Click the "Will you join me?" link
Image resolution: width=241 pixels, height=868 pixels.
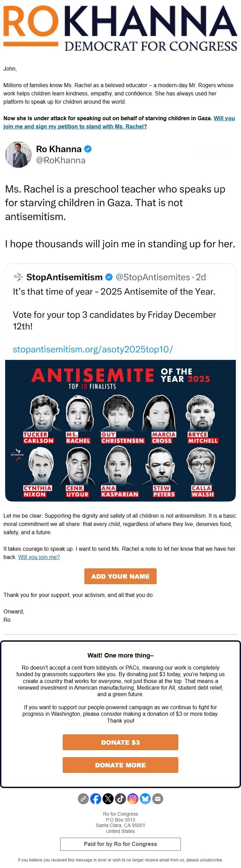pos(39,557)
